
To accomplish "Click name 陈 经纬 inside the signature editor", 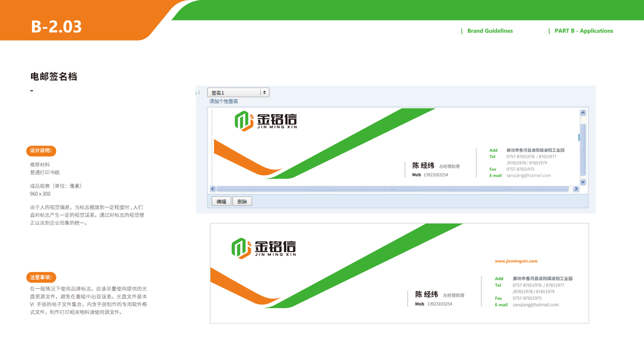I will 423,165.
